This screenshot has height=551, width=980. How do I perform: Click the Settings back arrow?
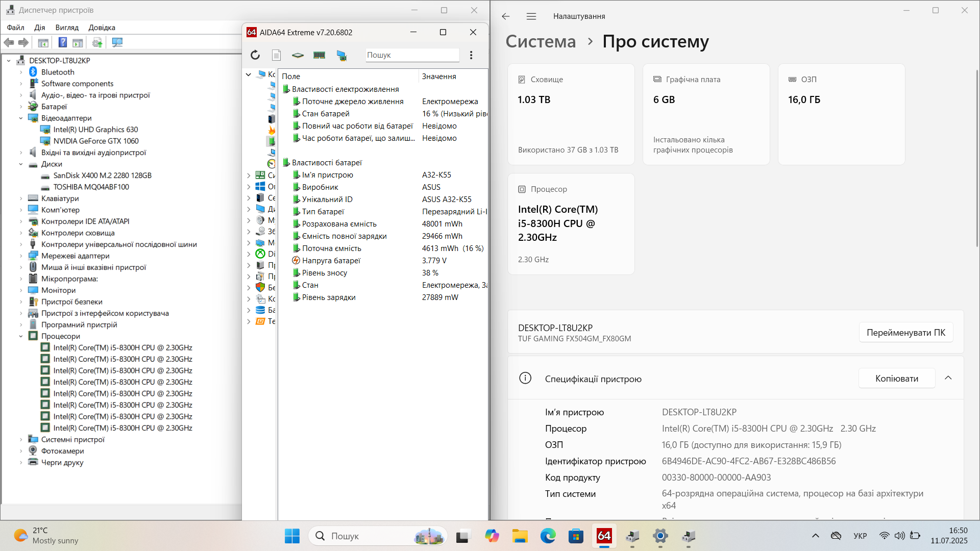pyautogui.click(x=506, y=16)
